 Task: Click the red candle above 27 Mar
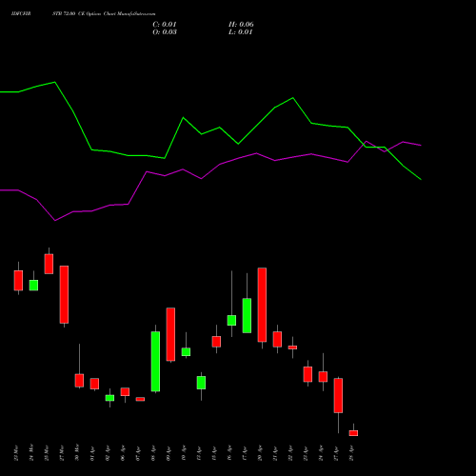point(64,294)
